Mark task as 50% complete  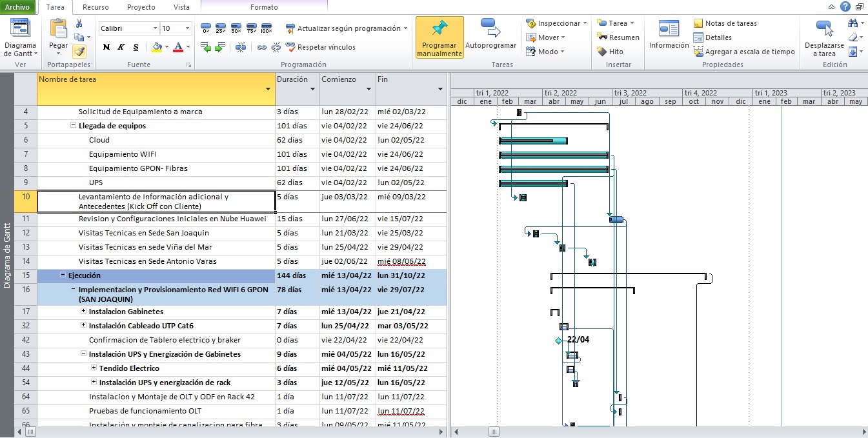click(236, 29)
